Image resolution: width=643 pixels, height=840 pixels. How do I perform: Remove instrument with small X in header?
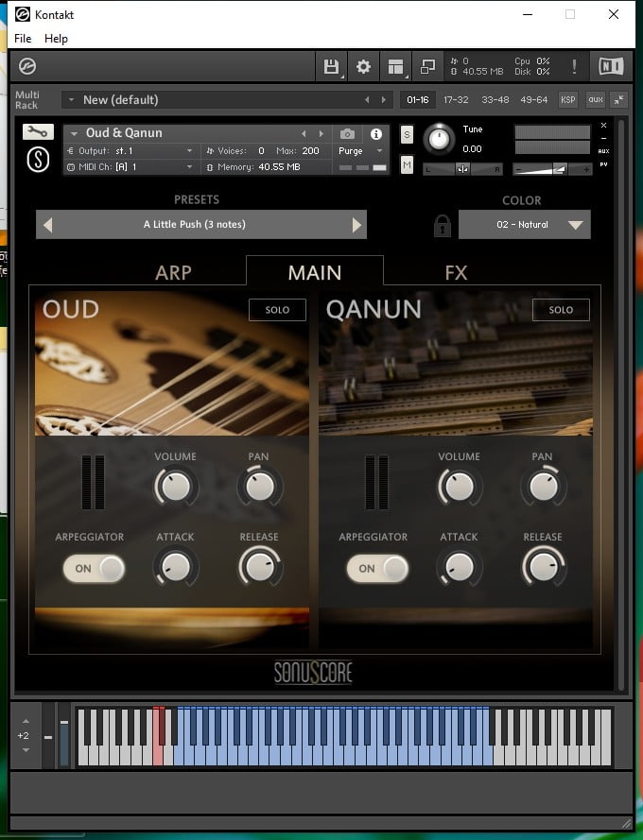pyautogui.click(x=604, y=126)
